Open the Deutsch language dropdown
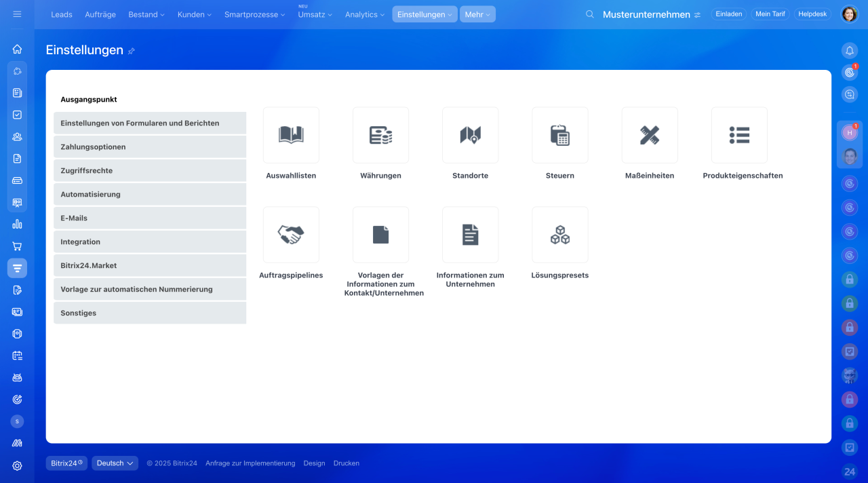 pyautogui.click(x=115, y=463)
